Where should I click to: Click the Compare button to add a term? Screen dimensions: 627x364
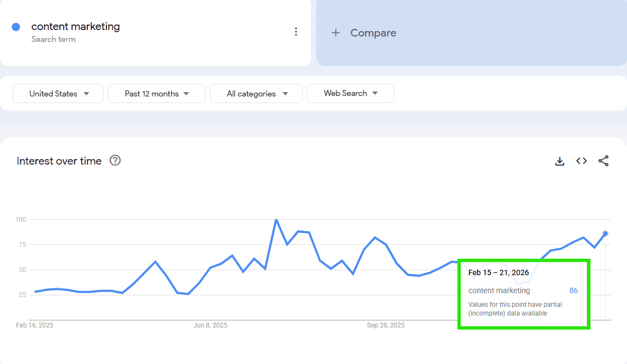pos(364,33)
